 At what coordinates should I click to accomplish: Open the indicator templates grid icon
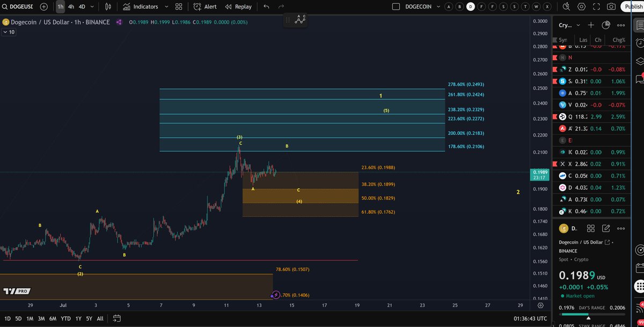[179, 6]
